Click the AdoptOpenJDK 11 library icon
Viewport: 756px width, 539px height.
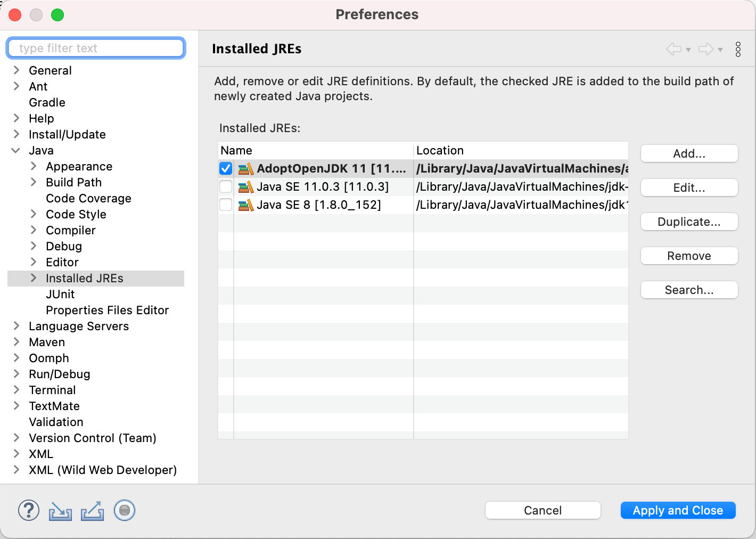(245, 169)
